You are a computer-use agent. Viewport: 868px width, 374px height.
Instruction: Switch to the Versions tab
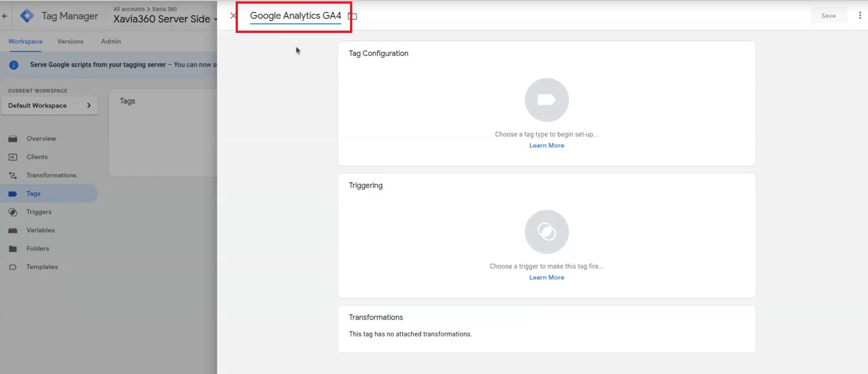(70, 41)
